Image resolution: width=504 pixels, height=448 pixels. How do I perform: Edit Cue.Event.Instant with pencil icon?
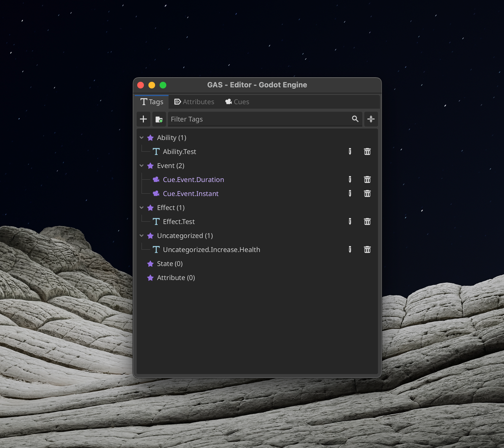point(350,193)
